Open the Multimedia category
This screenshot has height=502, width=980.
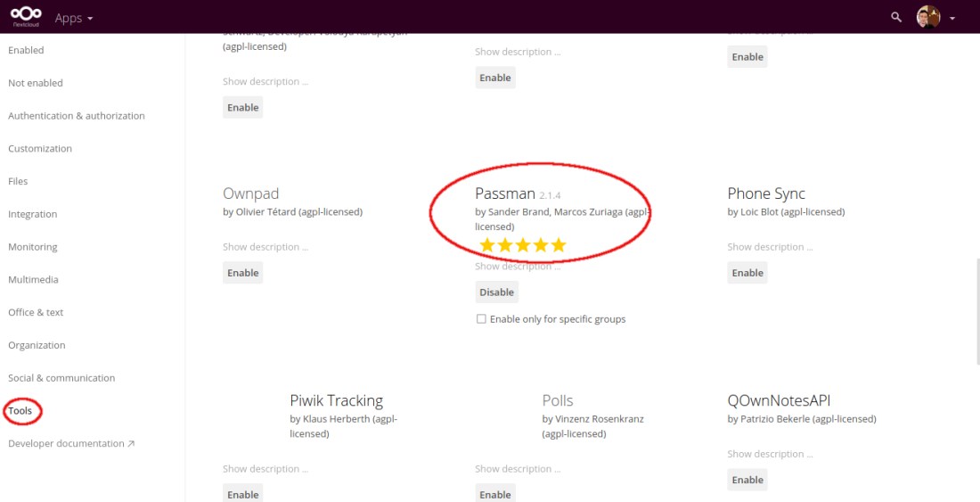coord(33,280)
